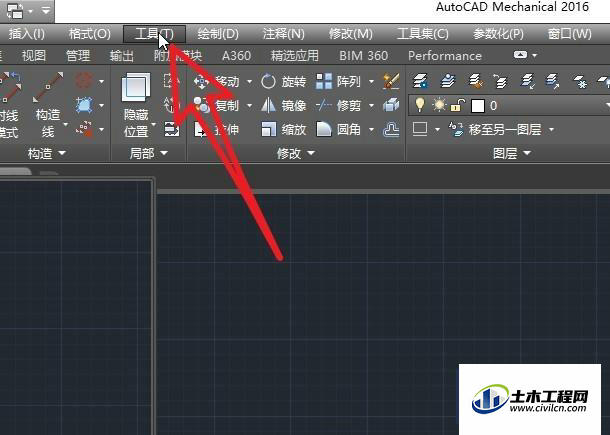Select the 镜像 mirror tool
The height and width of the screenshot is (435, 610).
pyautogui.click(x=283, y=105)
